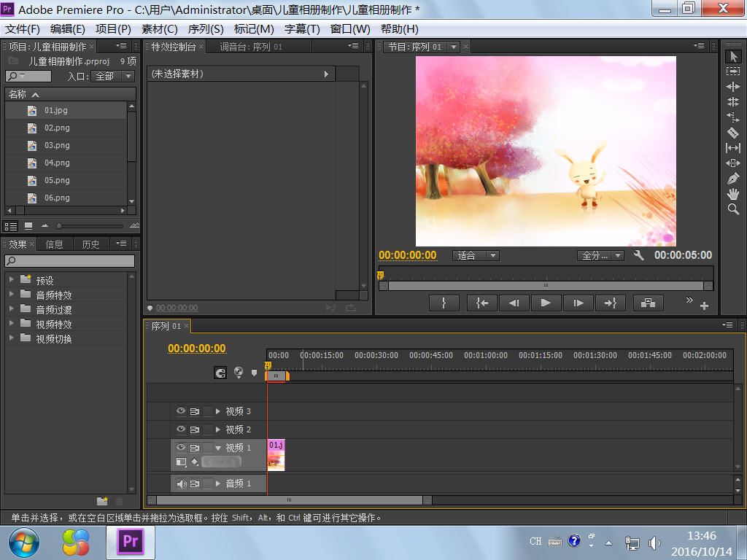Switch to the 调音台 tab
Viewport: 747px width, 560px height.
click(251, 47)
